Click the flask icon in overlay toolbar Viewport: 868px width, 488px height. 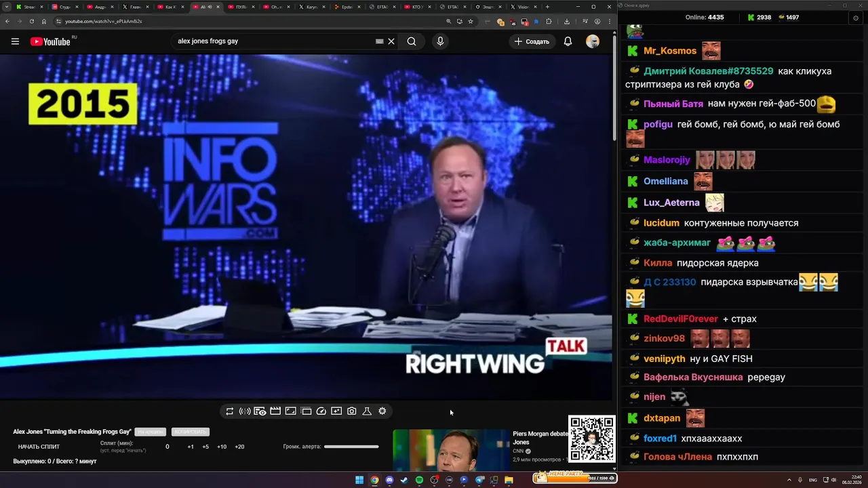(367, 411)
